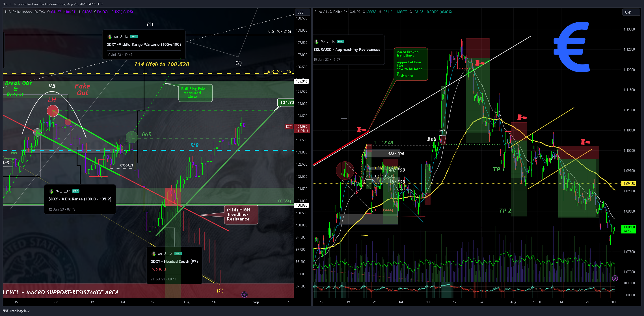Click red flag above the TP 1 short zone
The width and height of the screenshot is (644, 316).
point(522,117)
